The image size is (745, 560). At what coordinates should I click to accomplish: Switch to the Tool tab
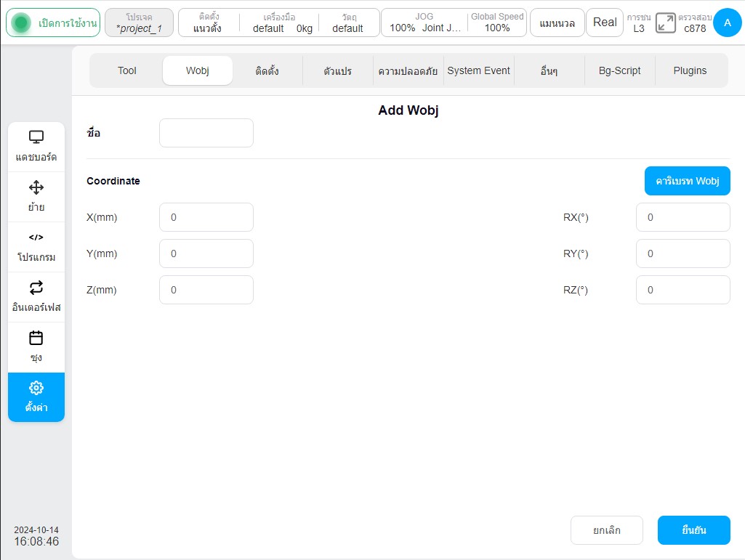[127, 70]
